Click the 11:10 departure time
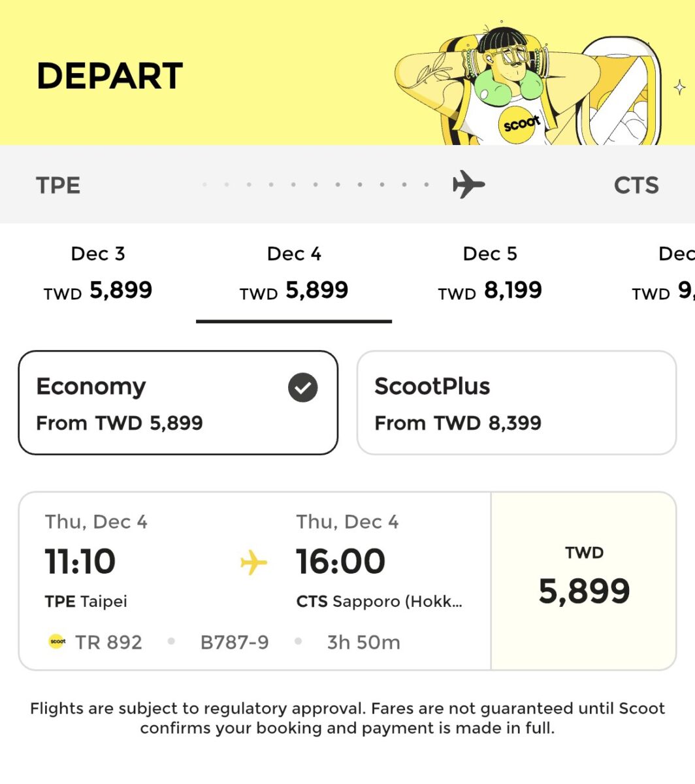 (80, 562)
